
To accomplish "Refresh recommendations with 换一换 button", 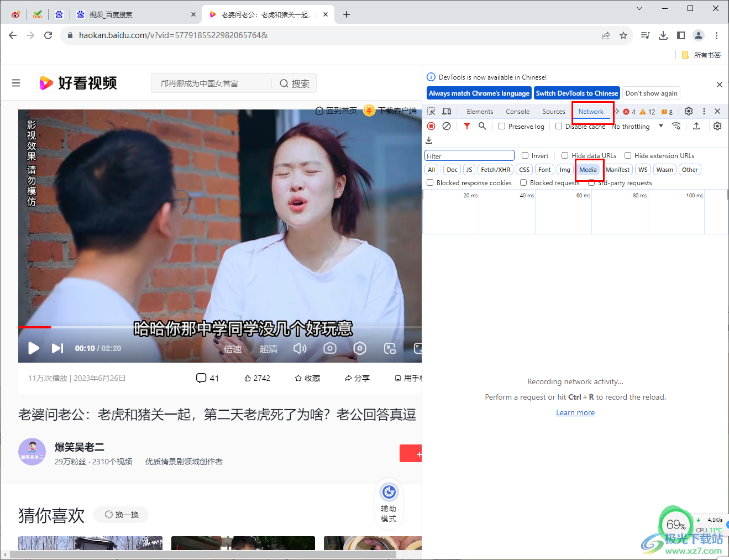I will [x=122, y=515].
